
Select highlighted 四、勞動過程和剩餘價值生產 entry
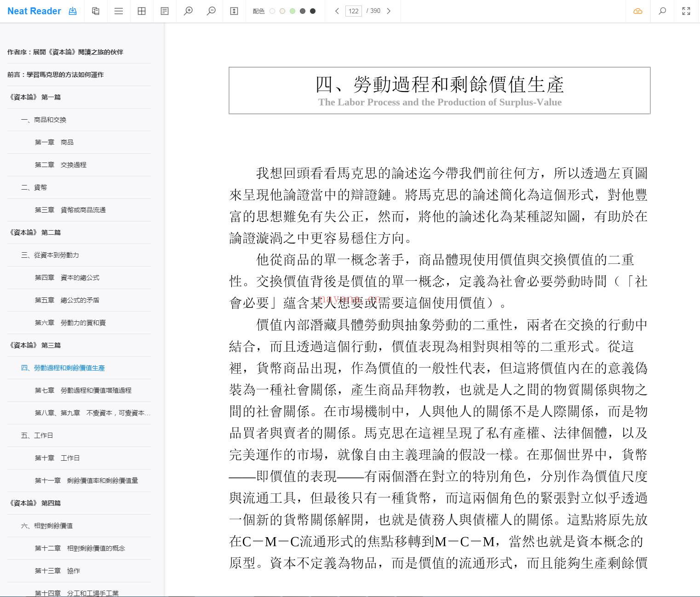click(63, 368)
